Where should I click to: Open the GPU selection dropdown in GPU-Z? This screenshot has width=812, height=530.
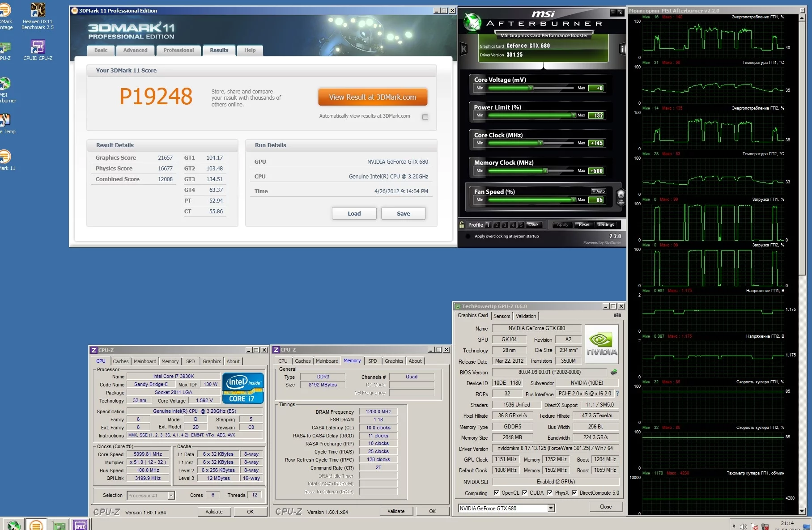[x=551, y=508]
